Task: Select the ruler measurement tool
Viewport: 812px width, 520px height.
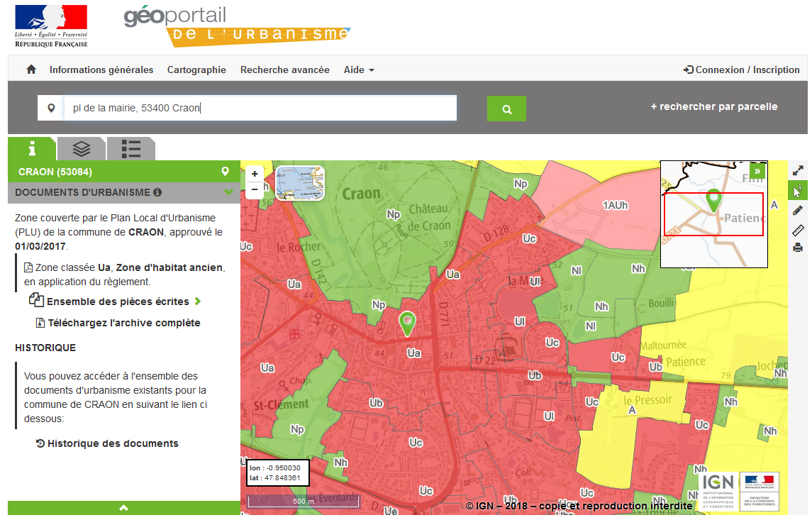Action: click(x=798, y=229)
